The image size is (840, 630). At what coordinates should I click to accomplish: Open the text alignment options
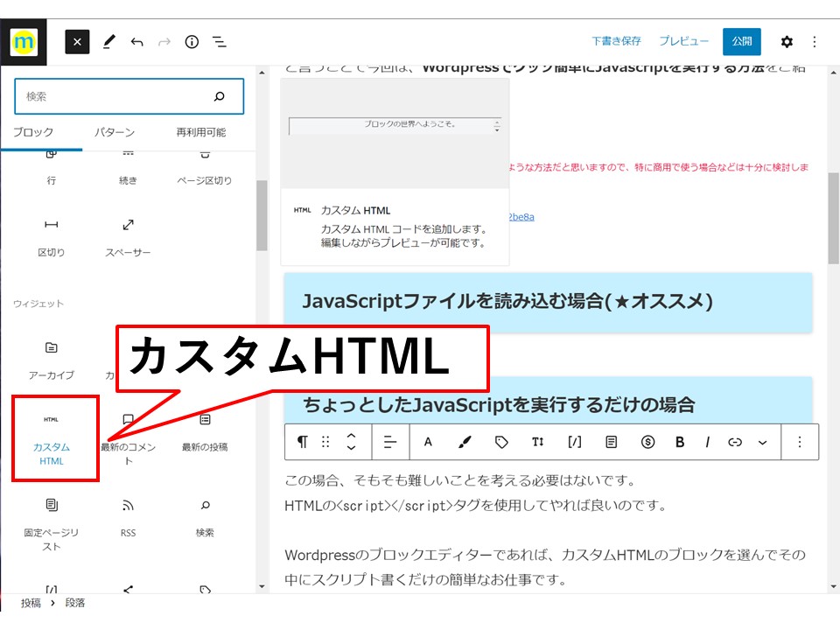390,442
